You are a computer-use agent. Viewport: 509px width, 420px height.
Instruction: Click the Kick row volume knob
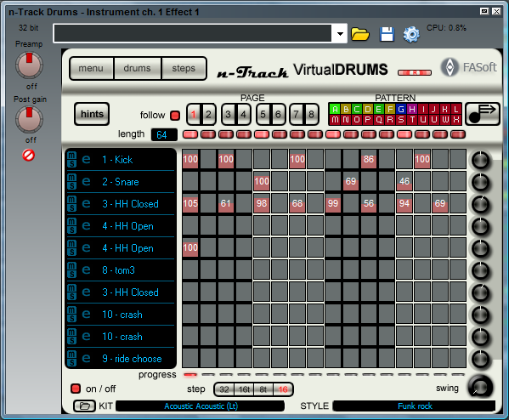tap(480, 160)
